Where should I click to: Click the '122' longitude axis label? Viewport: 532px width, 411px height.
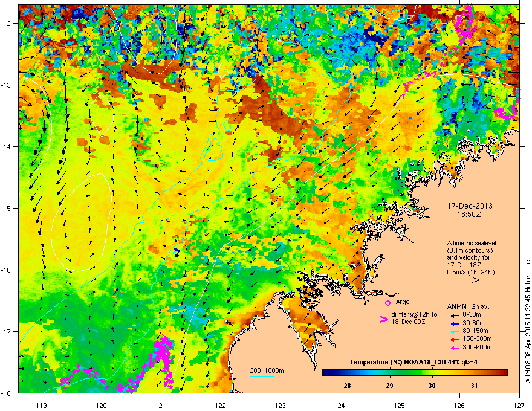(221, 405)
